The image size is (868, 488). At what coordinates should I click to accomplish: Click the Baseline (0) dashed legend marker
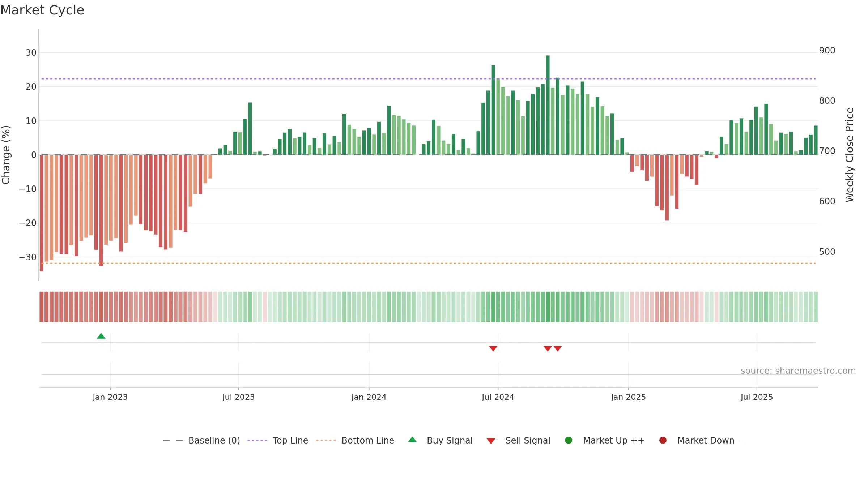pos(173,440)
